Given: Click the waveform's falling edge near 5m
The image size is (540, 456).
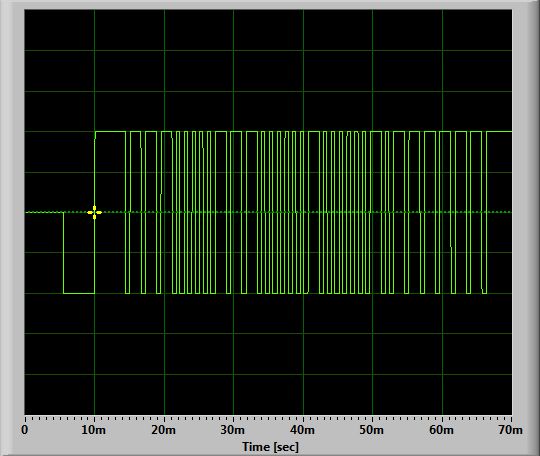Looking at the screenshot, I should (63, 252).
